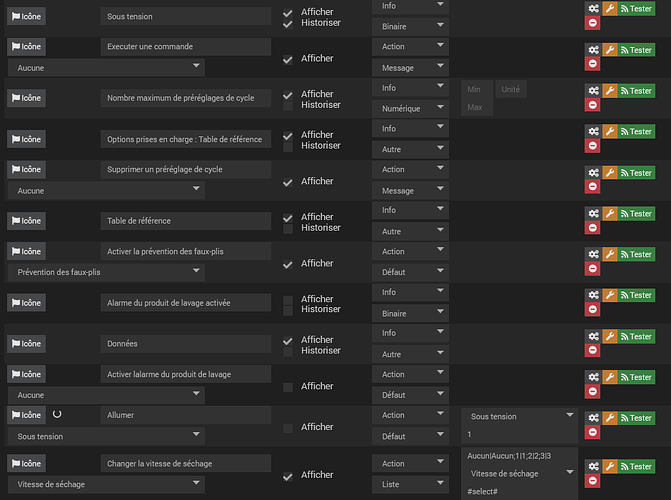Viewport: 671px width, 500px height.
Task: Choose icon for Table de référence
Action: [25, 221]
